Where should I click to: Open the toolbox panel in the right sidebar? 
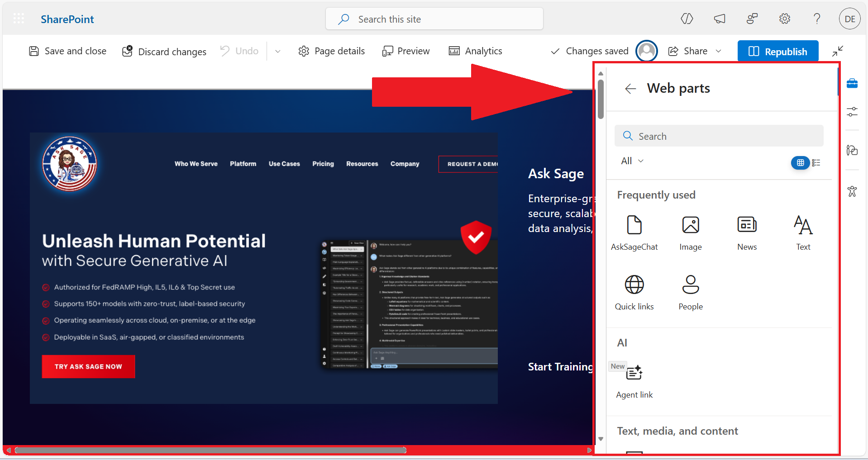[853, 83]
